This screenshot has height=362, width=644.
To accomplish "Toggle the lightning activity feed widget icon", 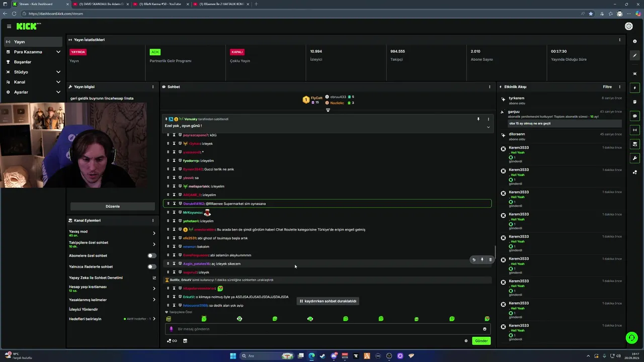I will (635, 88).
